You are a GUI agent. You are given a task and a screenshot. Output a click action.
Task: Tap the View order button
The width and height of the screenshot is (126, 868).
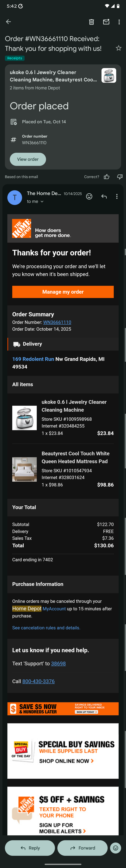[x=28, y=159]
